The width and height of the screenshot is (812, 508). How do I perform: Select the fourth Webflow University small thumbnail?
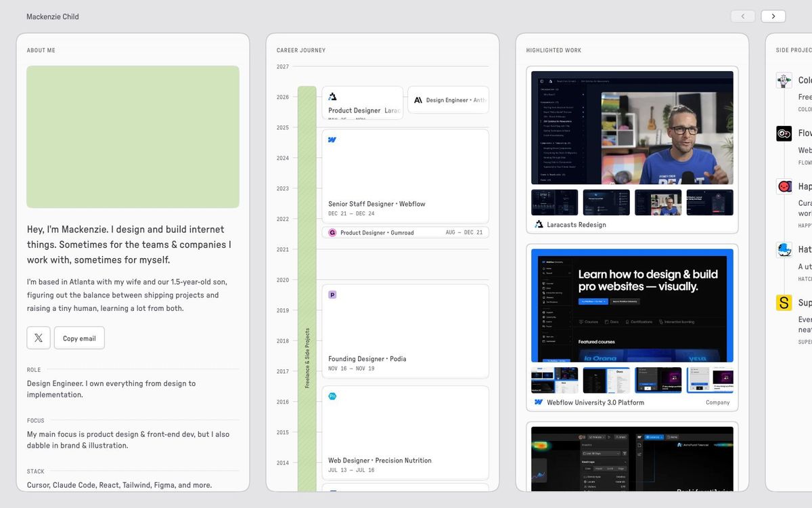click(x=710, y=380)
